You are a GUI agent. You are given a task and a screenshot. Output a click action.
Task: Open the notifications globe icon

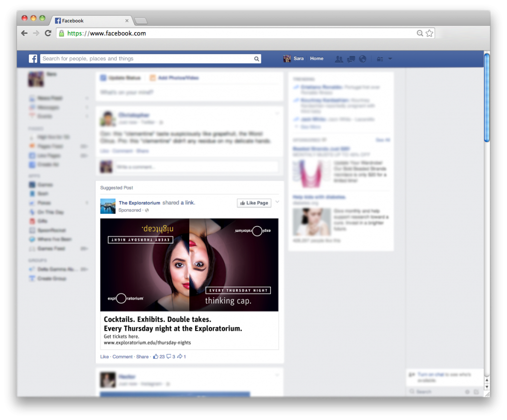(x=363, y=59)
